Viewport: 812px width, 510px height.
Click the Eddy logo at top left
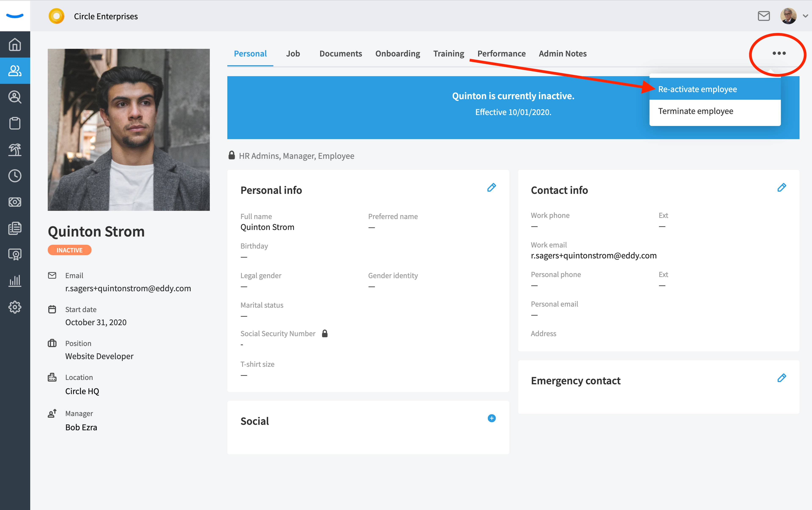[x=15, y=15]
